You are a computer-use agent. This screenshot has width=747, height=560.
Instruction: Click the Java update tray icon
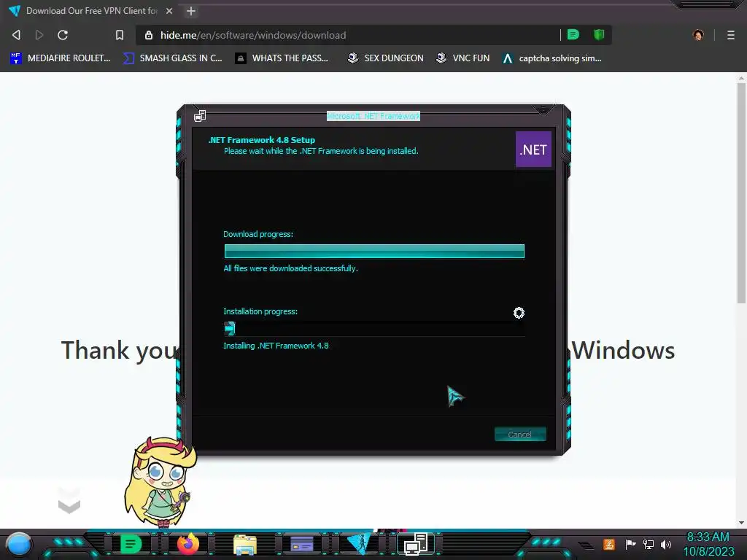[x=609, y=544]
